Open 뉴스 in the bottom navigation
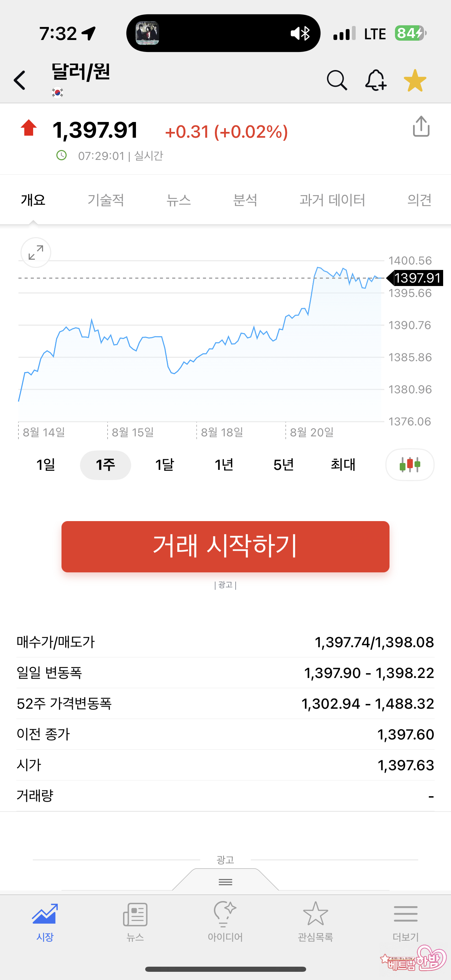This screenshot has height=980, width=451. pos(135,921)
